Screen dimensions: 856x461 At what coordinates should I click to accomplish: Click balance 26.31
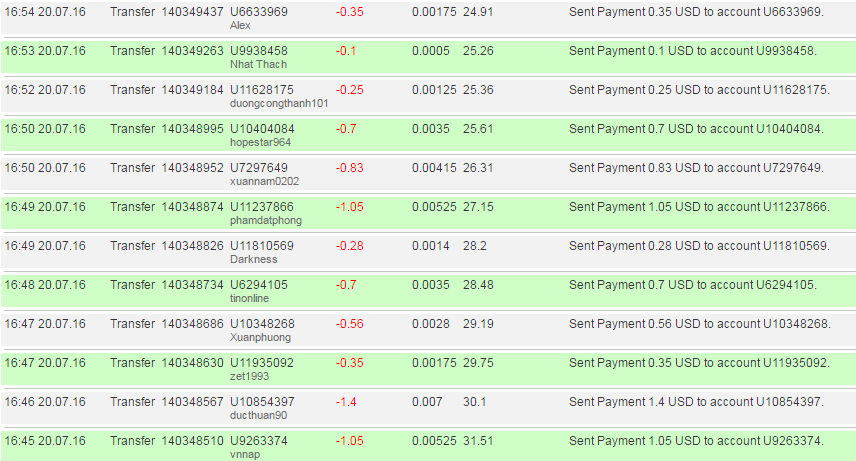pos(478,168)
